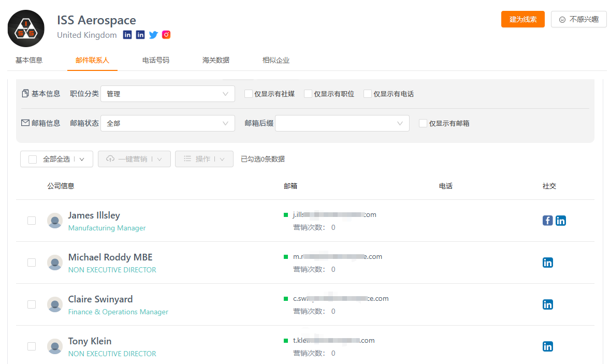Open Michael Roddy MBE's LinkedIn icon
The image size is (610, 364).
(x=548, y=263)
